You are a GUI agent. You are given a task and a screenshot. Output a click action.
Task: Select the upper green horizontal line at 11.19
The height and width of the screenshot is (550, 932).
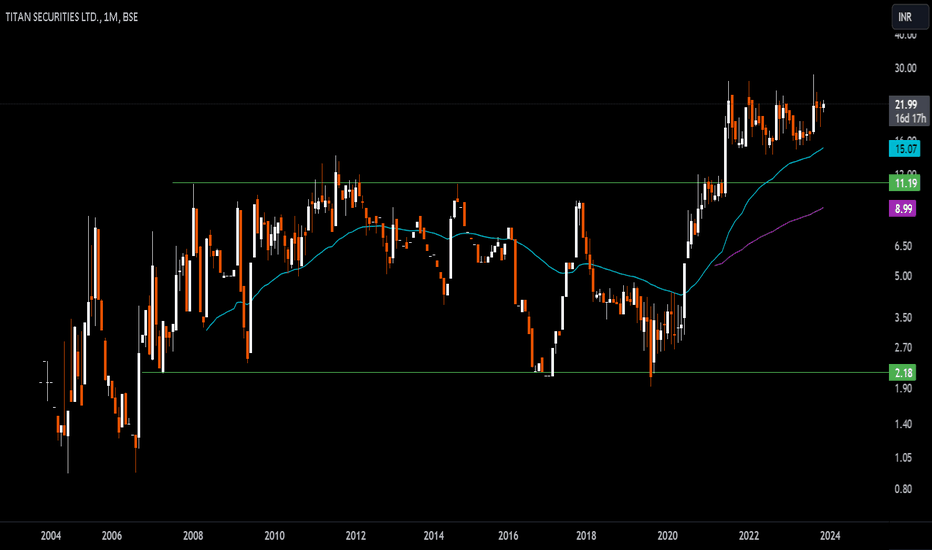pyautogui.click(x=530, y=183)
